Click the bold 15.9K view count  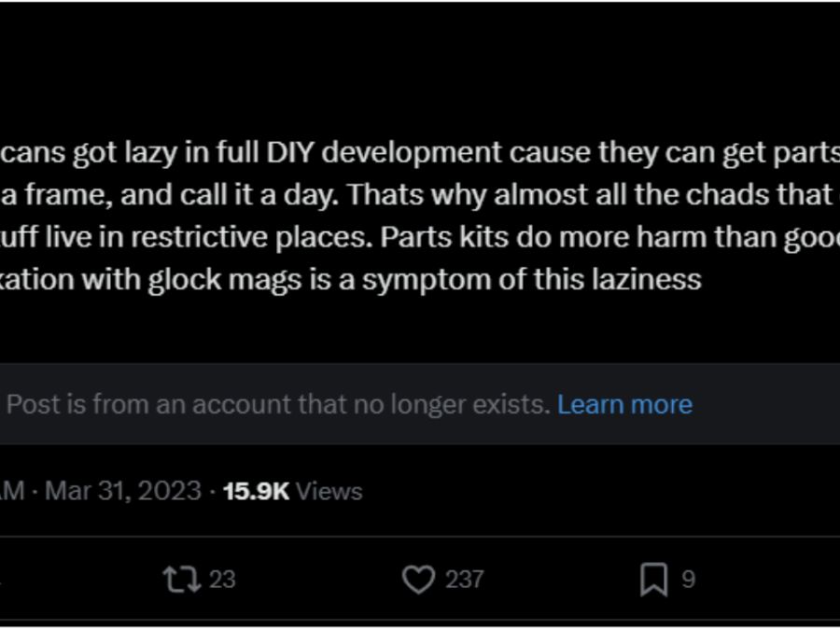(x=256, y=491)
